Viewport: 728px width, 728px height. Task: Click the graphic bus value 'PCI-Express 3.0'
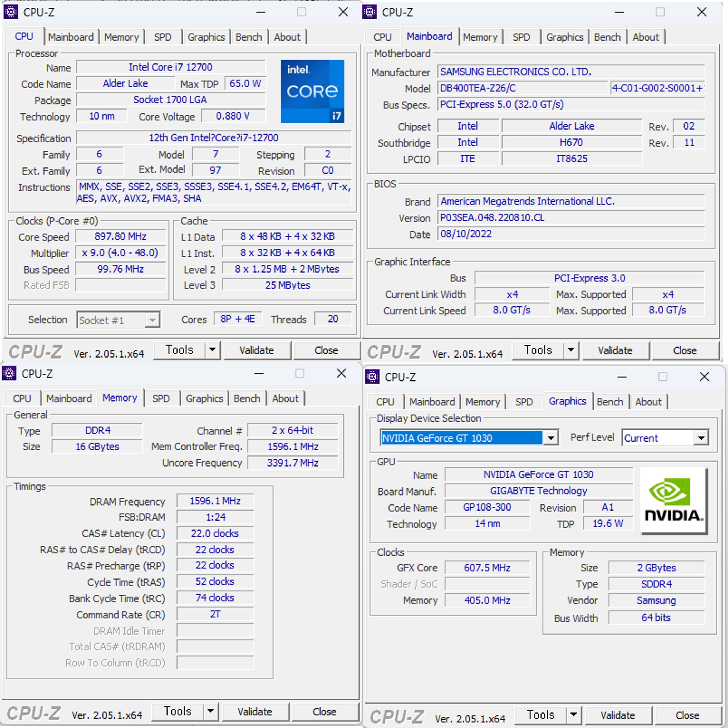(589, 278)
